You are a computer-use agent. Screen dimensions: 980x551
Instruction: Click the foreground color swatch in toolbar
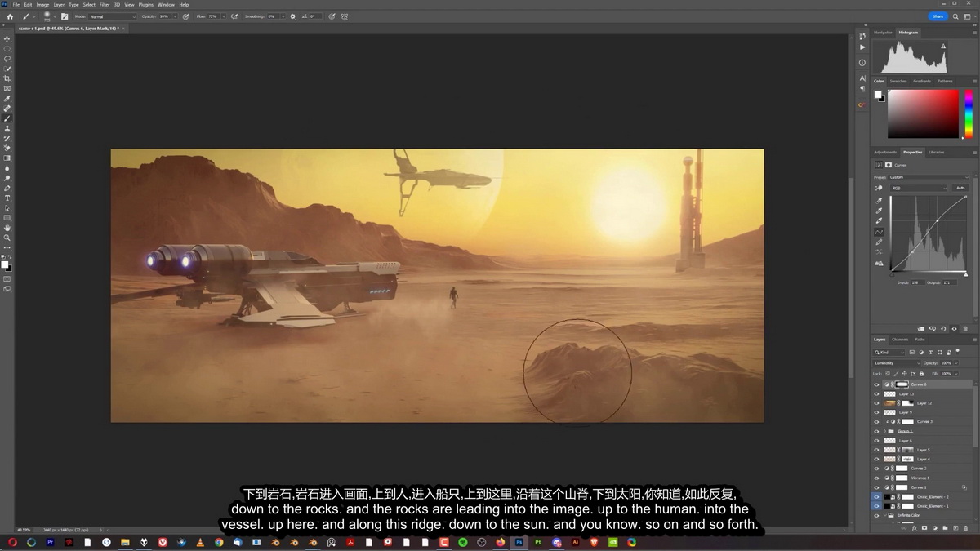click(5, 264)
